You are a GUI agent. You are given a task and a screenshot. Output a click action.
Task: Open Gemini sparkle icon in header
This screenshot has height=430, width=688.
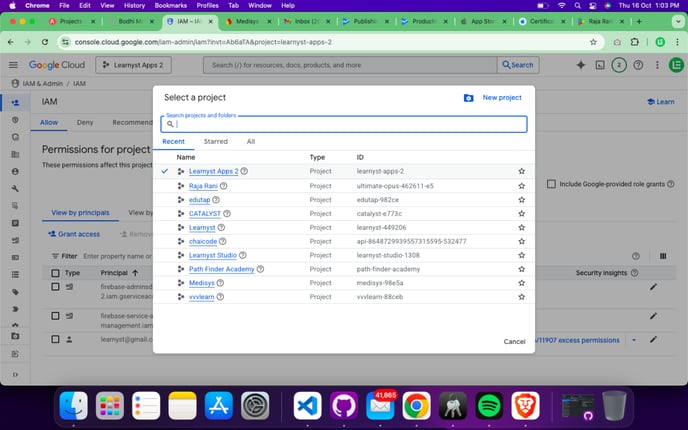580,65
